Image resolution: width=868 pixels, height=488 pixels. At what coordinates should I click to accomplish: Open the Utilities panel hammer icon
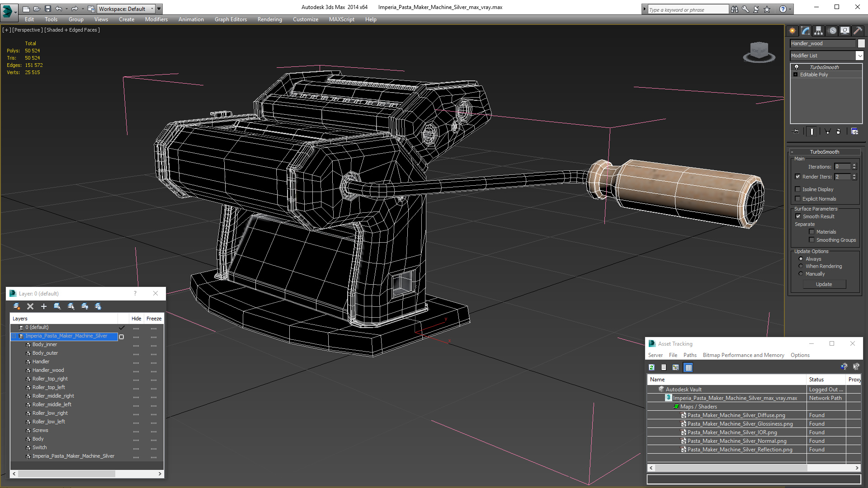(x=858, y=31)
